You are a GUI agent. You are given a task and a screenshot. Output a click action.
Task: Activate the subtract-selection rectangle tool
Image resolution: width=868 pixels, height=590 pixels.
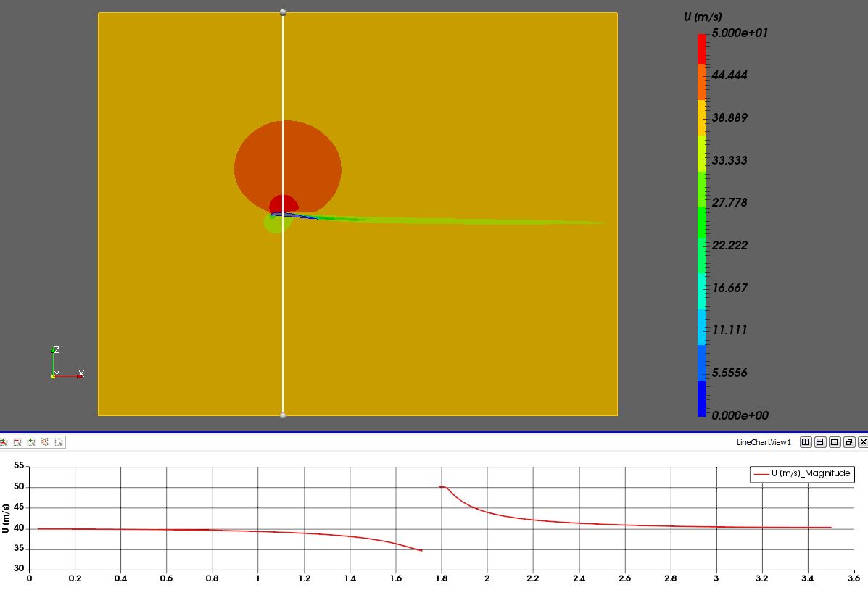[17, 441]
